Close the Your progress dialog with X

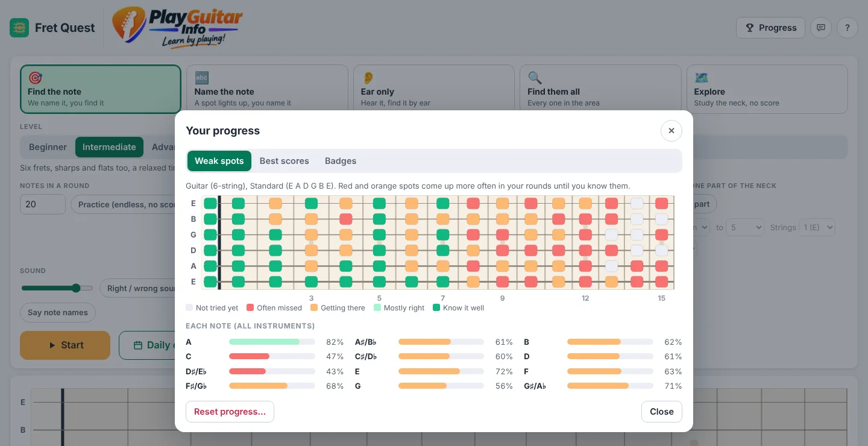tap(671, 131)
